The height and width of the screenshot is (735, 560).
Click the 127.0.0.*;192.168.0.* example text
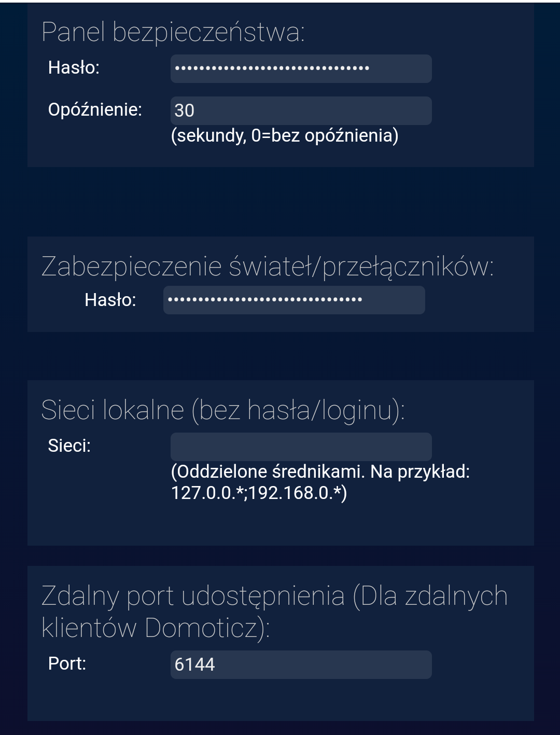coord(259,493)
